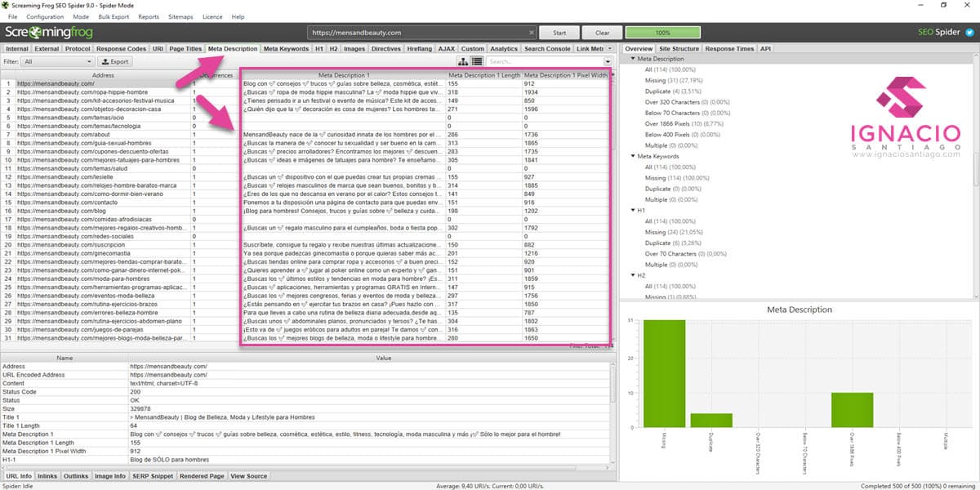Switch to the Hreflang tab
The width and height of the screenshot is (980, 490).
(420, 49)
